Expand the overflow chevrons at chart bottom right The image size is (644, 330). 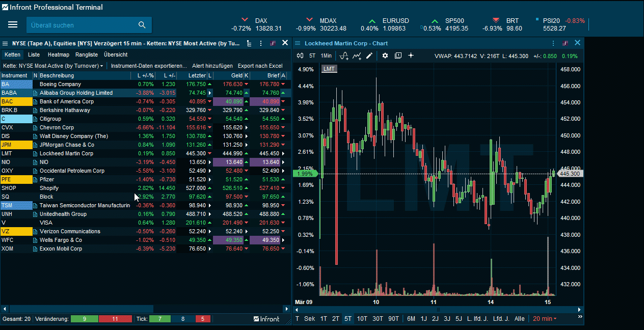pyautogui.click(x=579, y=319)
